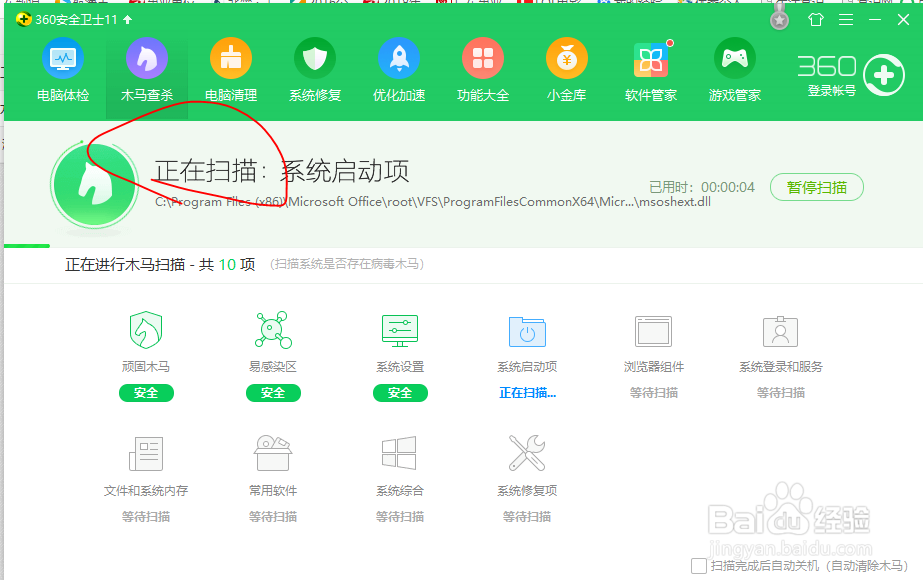Screen dimensions: 923x580
Task: Select the 顽固木马 shield icon
Action: coord(146,330)
